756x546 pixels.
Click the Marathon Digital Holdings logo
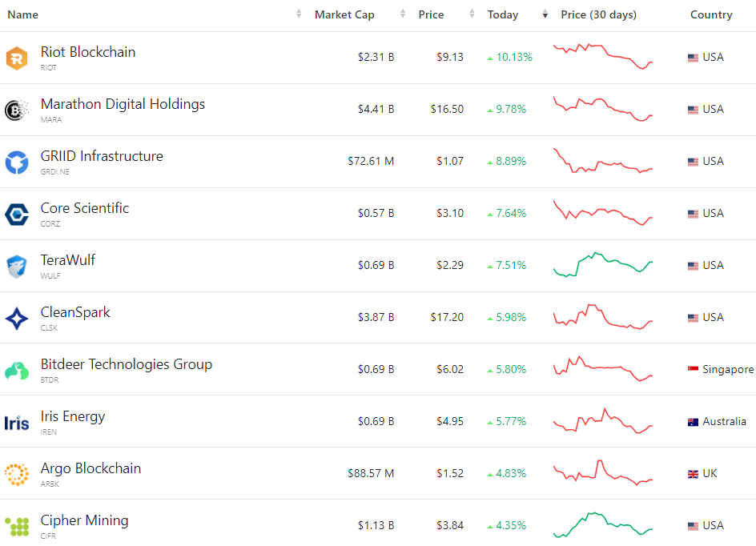(x=16, y=110)
